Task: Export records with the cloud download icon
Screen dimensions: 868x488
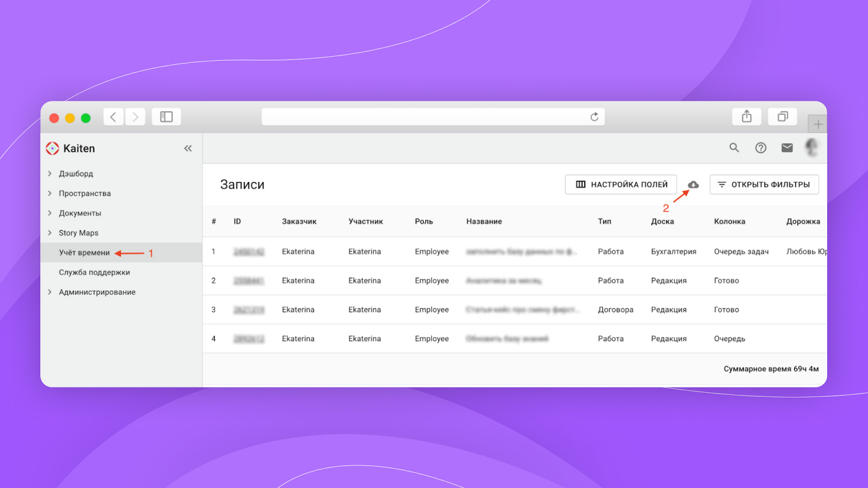Action: click(x=693, y=184)
